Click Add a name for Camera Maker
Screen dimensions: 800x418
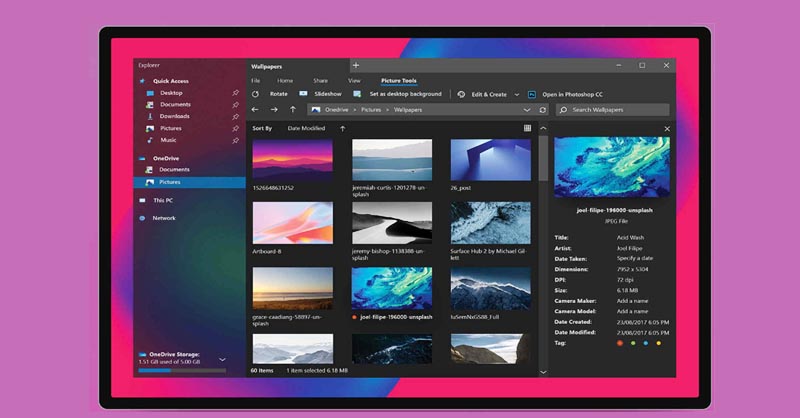633,301
